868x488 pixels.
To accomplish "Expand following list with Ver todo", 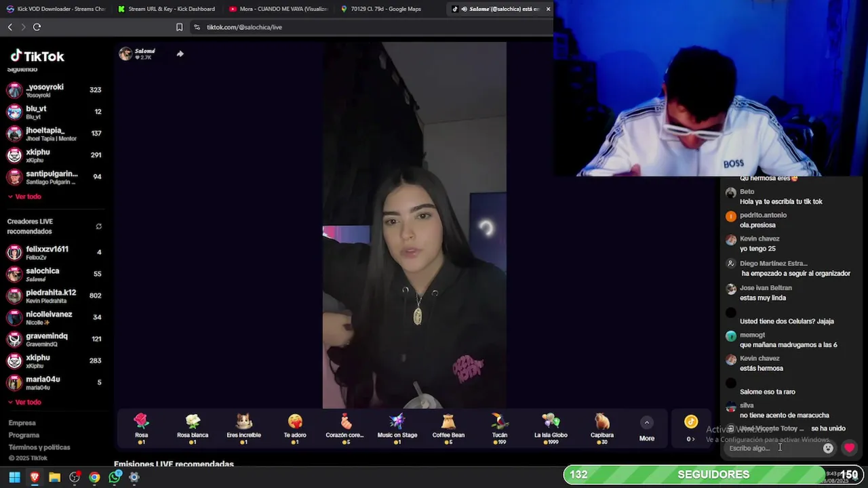I will click(x=24, y=197).
